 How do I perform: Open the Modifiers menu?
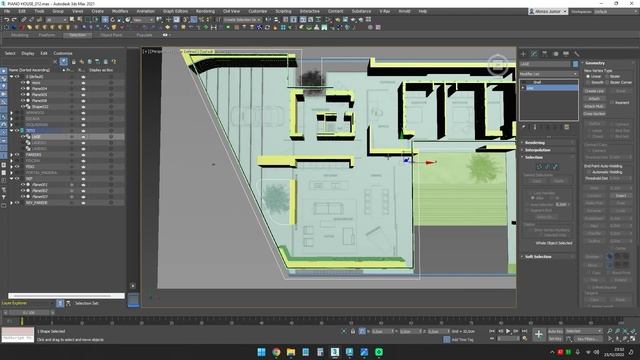pos(120,11)
